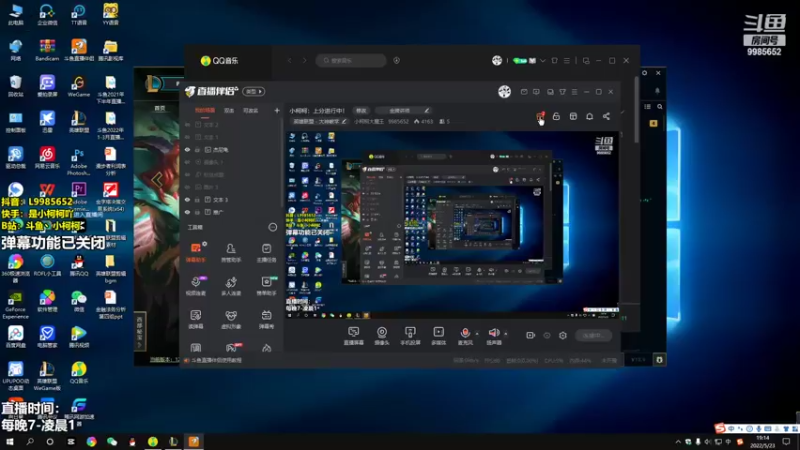Click the start streaming button

coord(593,335)
